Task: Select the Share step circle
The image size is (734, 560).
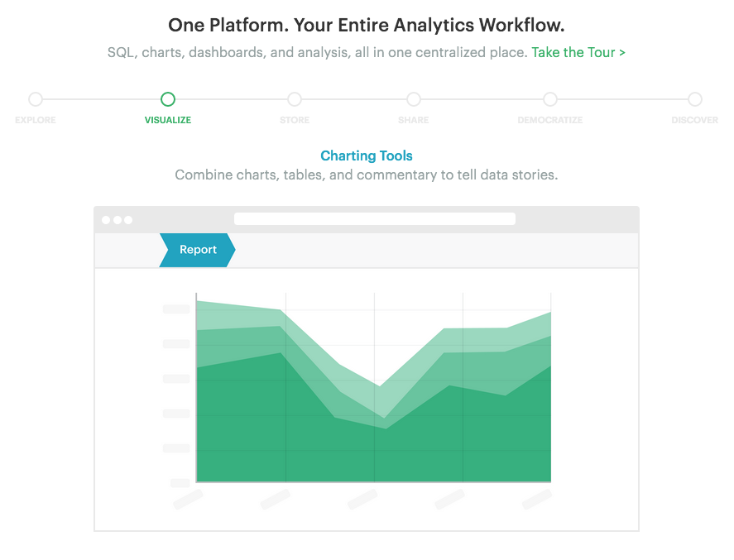Action: click(x=414, y=99)
